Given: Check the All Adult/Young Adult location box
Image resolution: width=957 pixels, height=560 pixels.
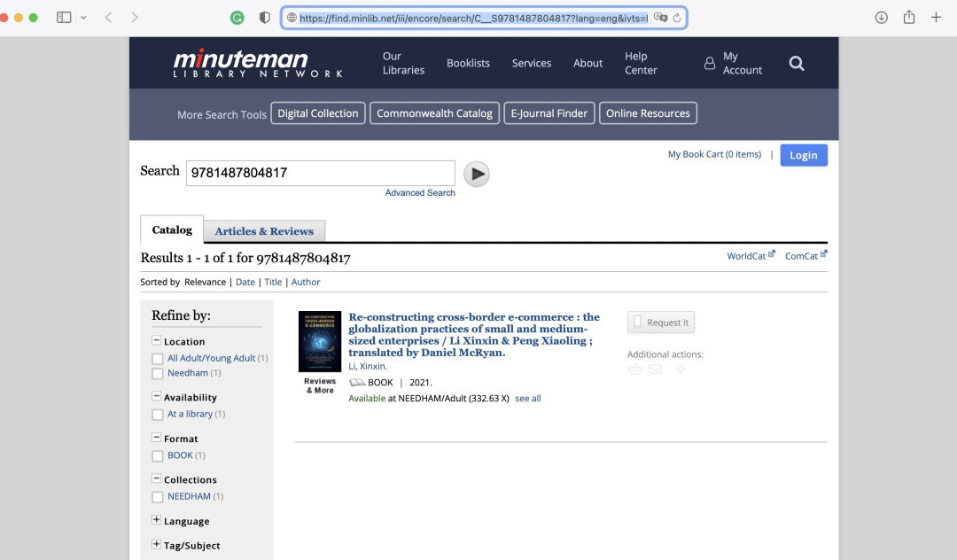Looking at the screenshot, I should tap(158, 359).
